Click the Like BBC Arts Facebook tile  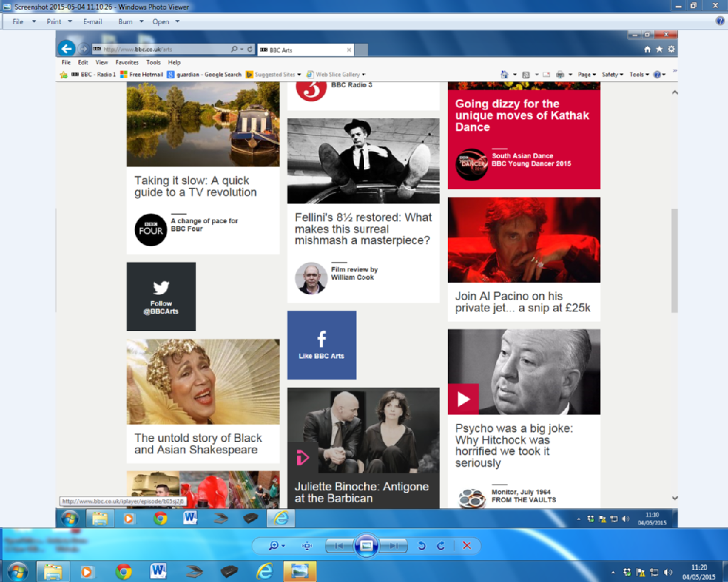pyautogui.click(x=322, y=345)
